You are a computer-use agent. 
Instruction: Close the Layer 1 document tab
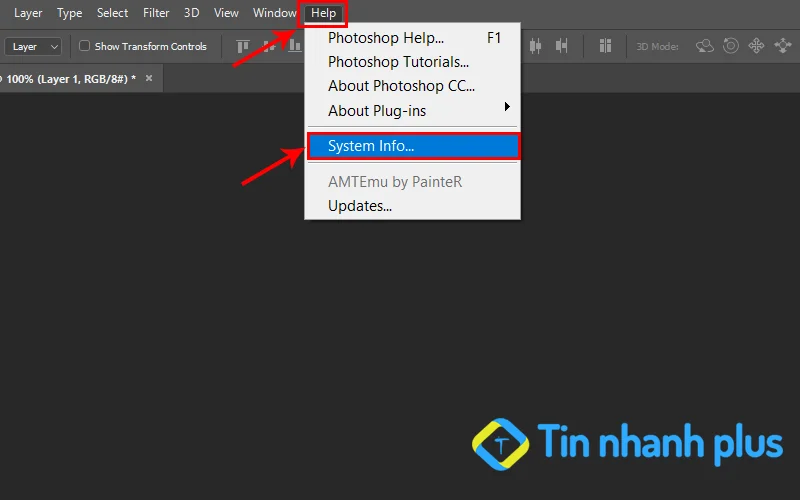pos(149,78)
